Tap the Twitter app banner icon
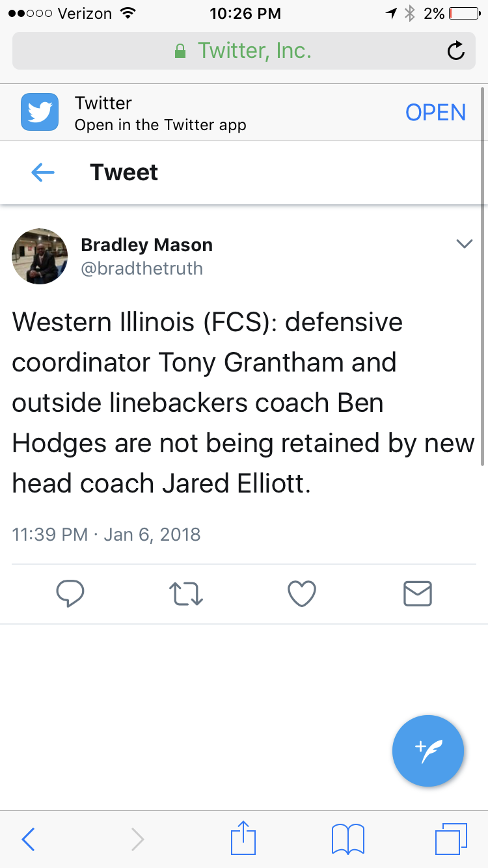 [40, 112]
